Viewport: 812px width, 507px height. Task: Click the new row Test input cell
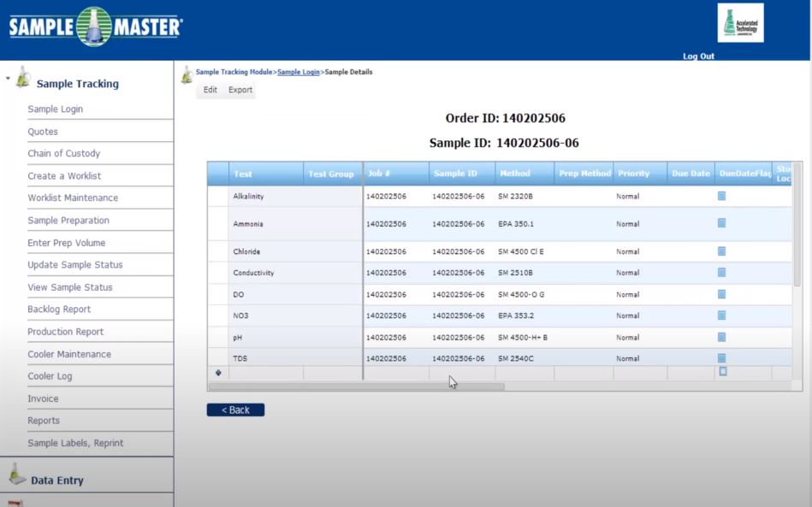pos(265,373)
